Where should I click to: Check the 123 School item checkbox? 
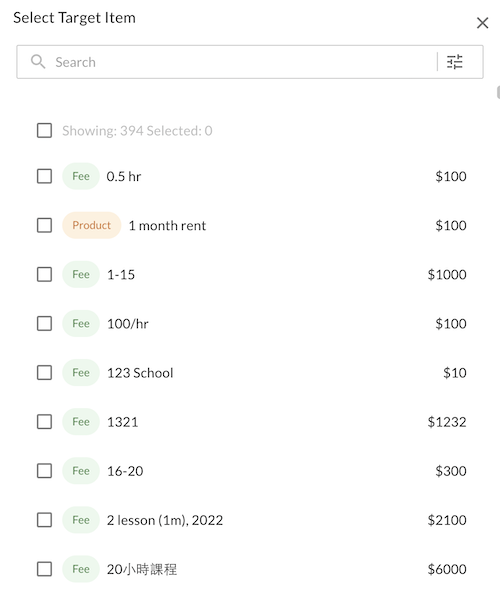[x=45, y=373]
